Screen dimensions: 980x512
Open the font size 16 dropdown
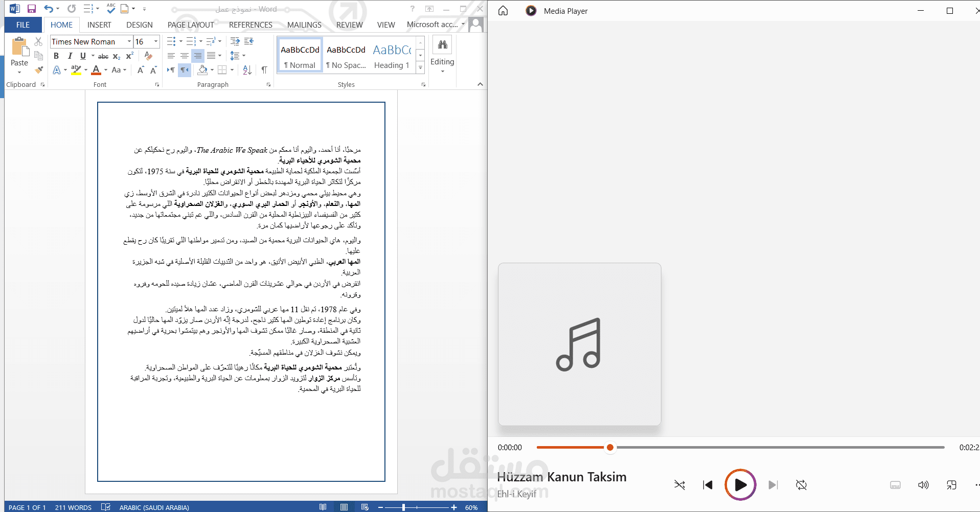click(156, 41)
